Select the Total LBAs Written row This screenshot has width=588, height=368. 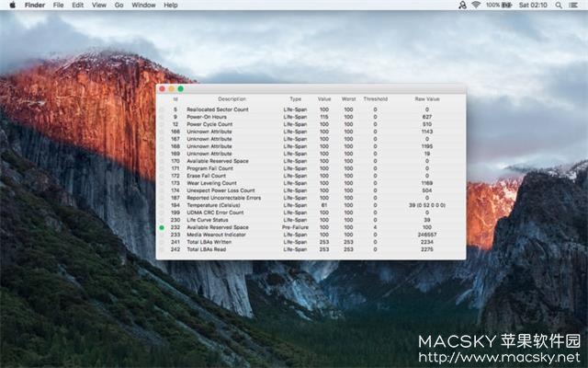coord(311,242)
